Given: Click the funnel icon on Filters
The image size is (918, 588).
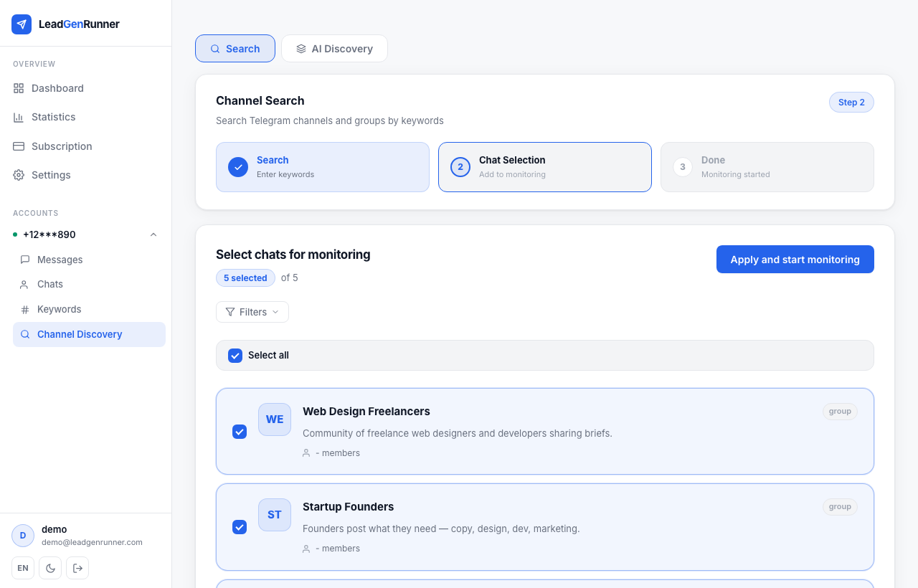Looking at the screenshot, I should point(230,312).
